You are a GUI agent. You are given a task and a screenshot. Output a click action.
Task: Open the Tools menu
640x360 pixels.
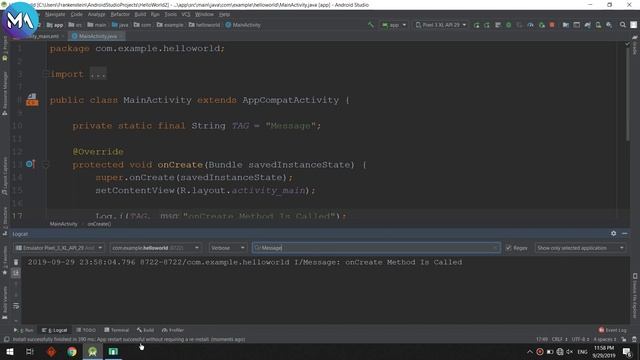171,14
